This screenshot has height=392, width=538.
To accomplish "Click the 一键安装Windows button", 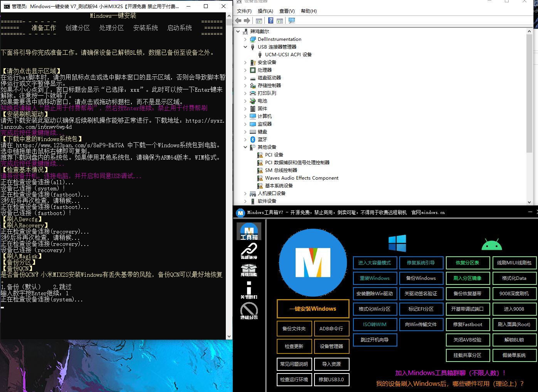I will (313, 309).
